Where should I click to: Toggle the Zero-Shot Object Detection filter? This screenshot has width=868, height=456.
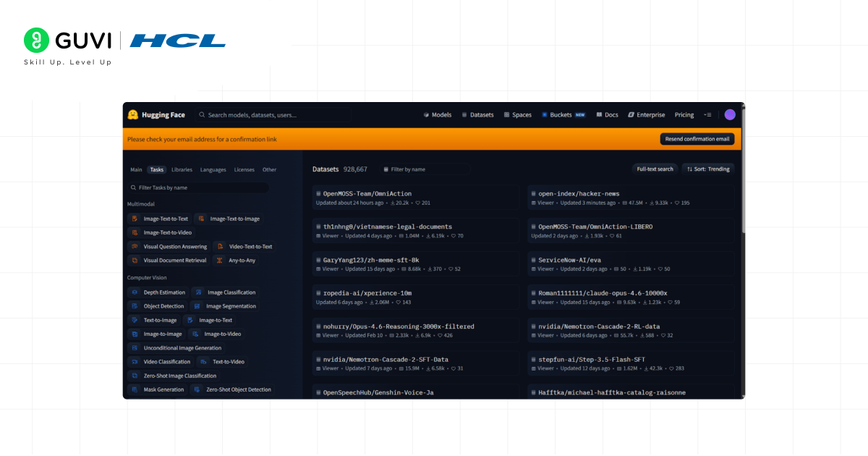(232, 389)
